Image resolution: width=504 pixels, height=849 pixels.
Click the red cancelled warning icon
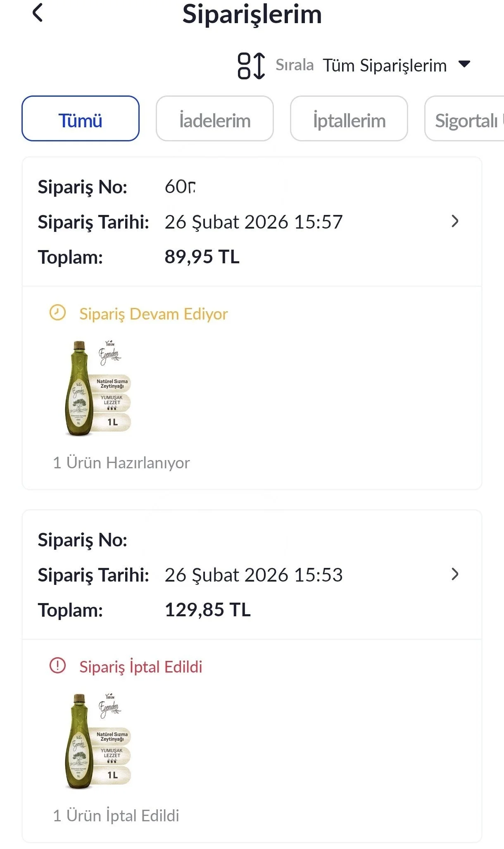point(57,666)
